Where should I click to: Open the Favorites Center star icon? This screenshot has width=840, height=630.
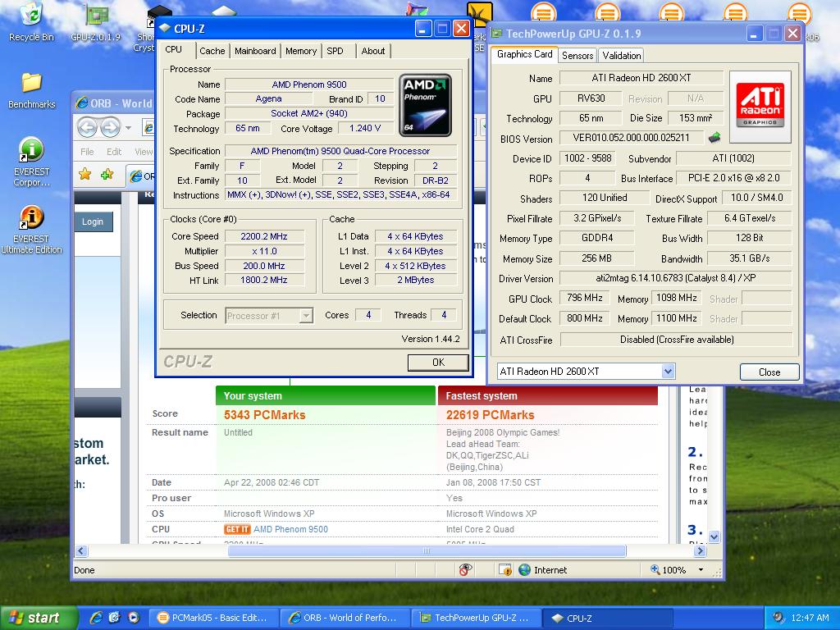[x=84, y=174]
